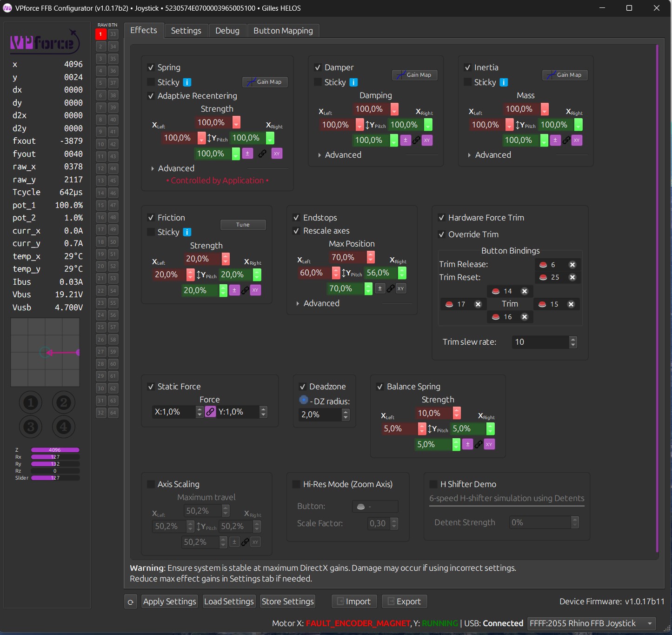Screen dimensions: 672x635
Task: Click the Load Settings button
Action: [229, 602]
